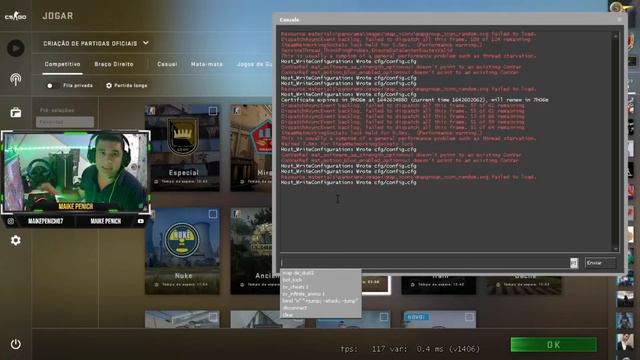Open the Pré-seleções preset dropdown

pos(64,122)
